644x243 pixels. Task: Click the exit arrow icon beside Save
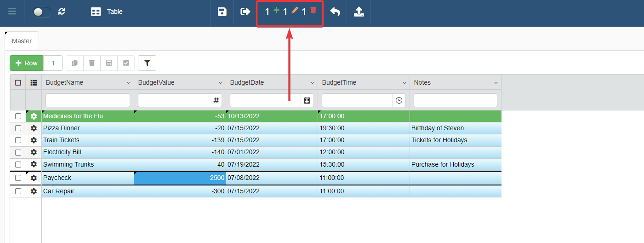click(245, 12)
